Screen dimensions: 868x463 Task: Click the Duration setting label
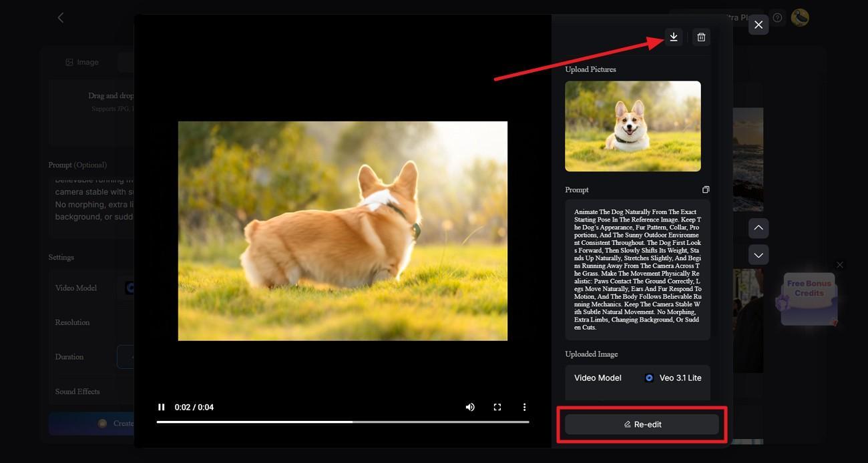click(x=69, y=357)
